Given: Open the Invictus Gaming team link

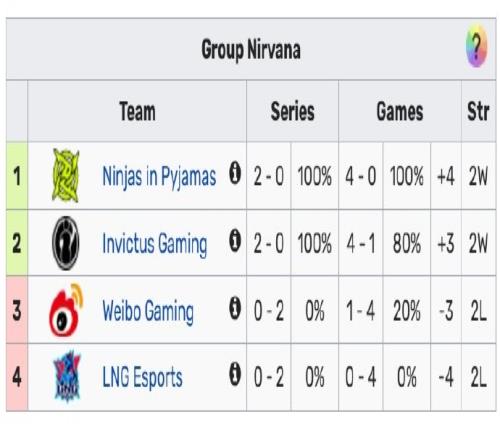Looking at the screenshot, I should [155, 244].
